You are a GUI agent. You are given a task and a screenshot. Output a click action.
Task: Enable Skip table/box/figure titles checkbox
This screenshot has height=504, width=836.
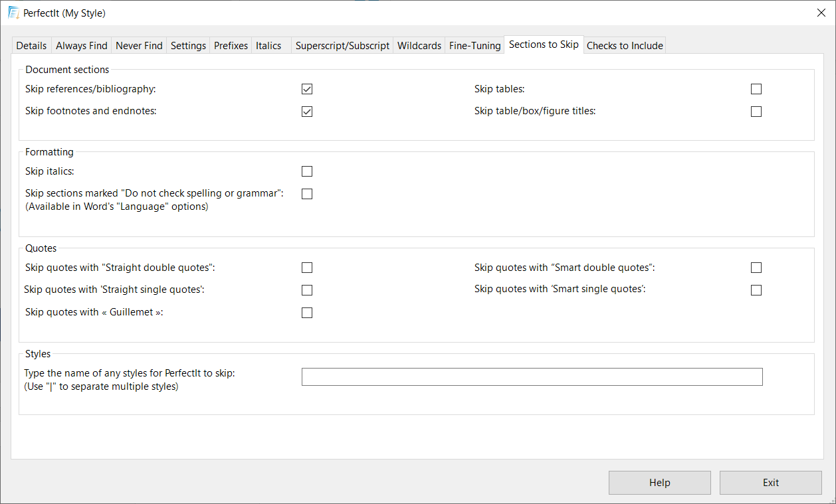(756, 112)
